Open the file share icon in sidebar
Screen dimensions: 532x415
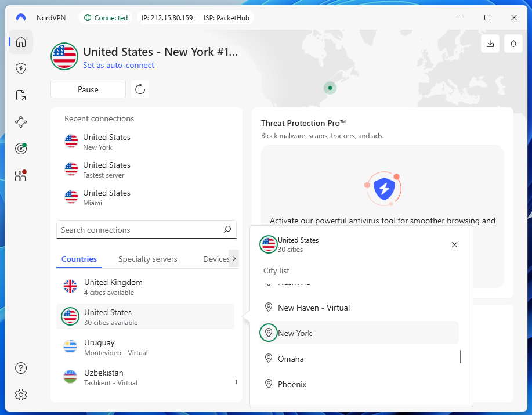click(21, 95)
